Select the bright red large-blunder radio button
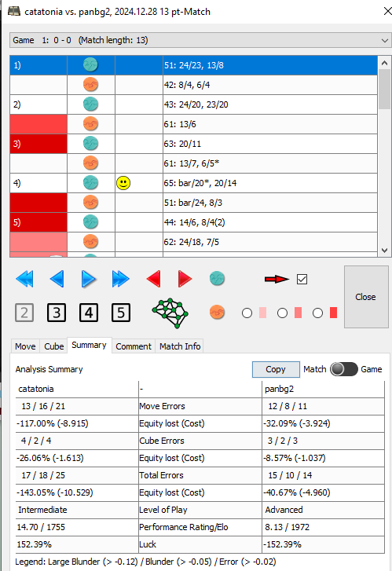Viewport: 392px width, 571px height. click(x=317, y=313)
